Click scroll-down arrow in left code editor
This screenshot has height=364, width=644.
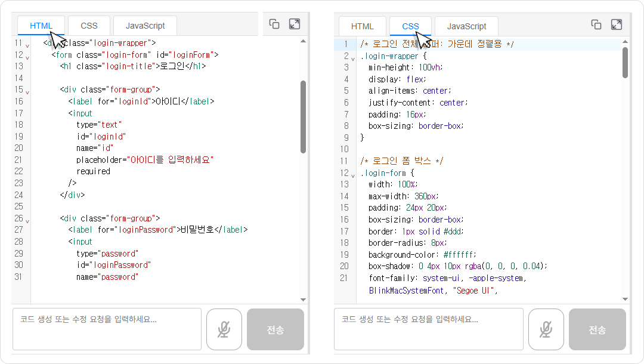coord(303,300)
